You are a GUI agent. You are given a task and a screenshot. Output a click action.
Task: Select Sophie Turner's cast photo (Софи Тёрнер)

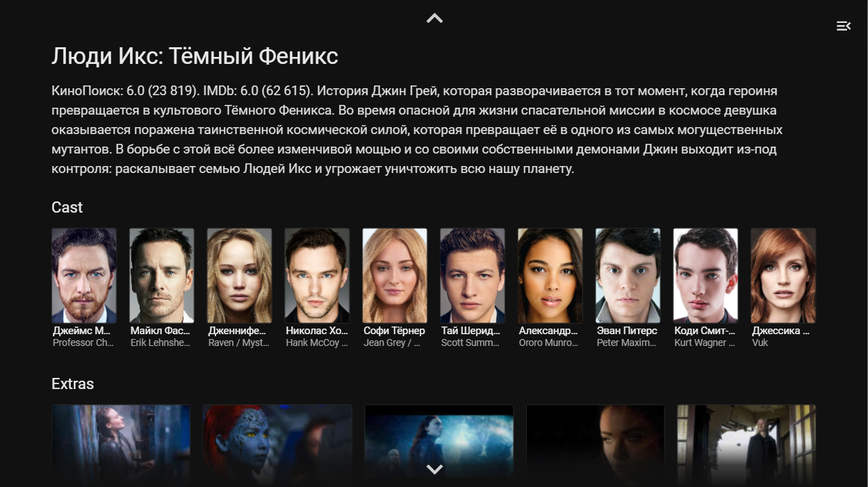click(x=395, y=276)
